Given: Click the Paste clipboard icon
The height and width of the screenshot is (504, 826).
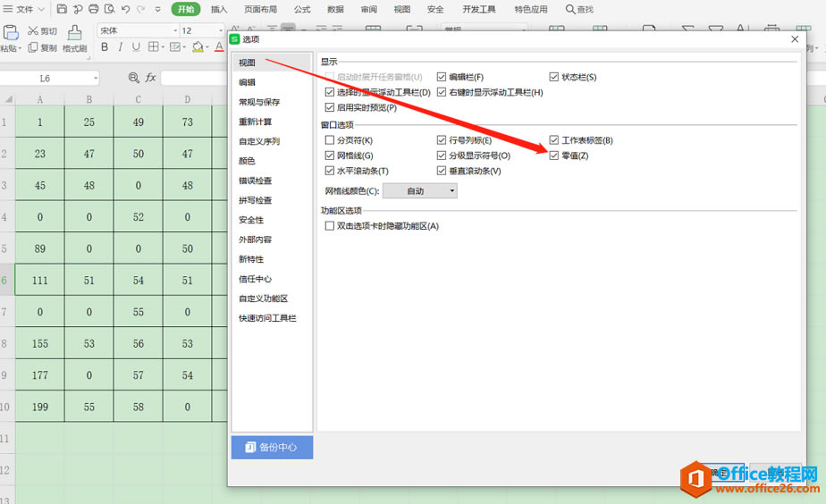Looking at the screenshot, I should [11, 33].
